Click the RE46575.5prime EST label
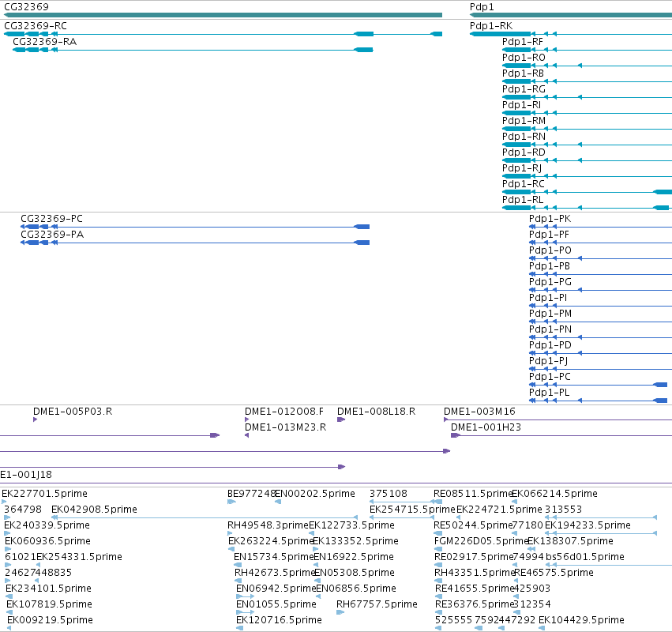The image size is (672, 632). point(554,574)
